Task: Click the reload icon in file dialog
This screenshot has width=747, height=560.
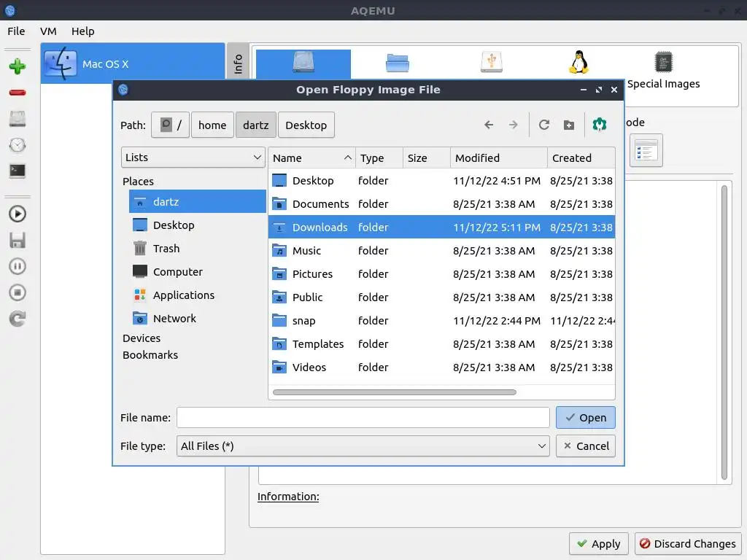Action: (x=544, y=125)
